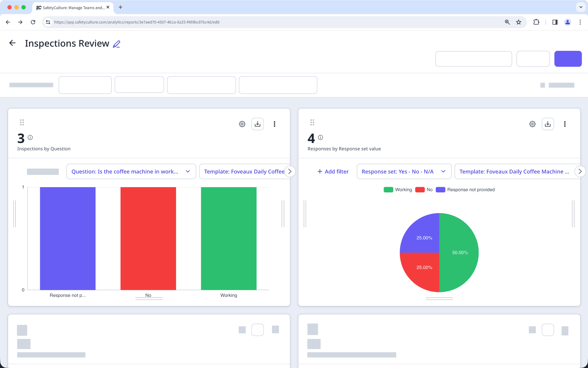Navigate back using the arrow beside Inspections Review

click(12, 43)
